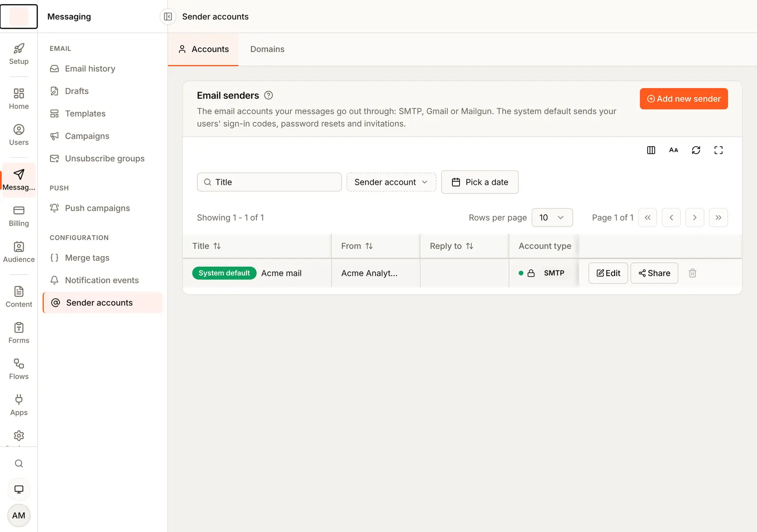Open Billing in the left rail
Image resolution: width=757 pixels, height=532 pixels.
click(x=19, y=216)
